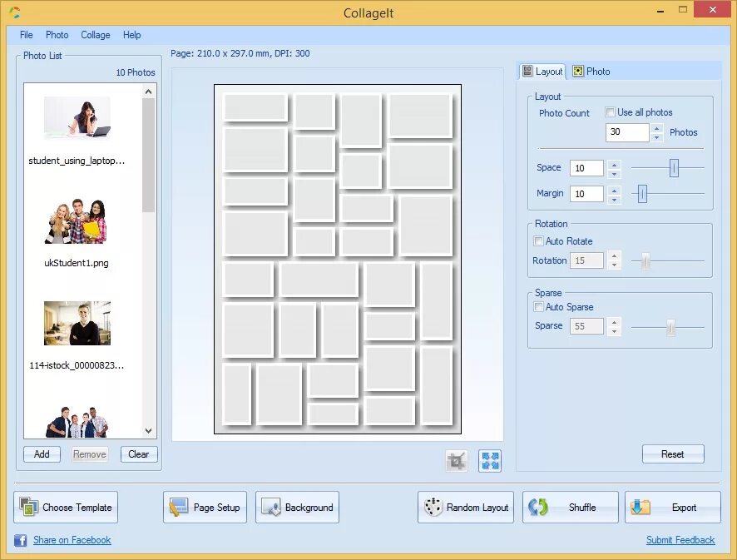The image size is (737, 560).
Task: Click the Photo Count input field
Action: [627, 132]
